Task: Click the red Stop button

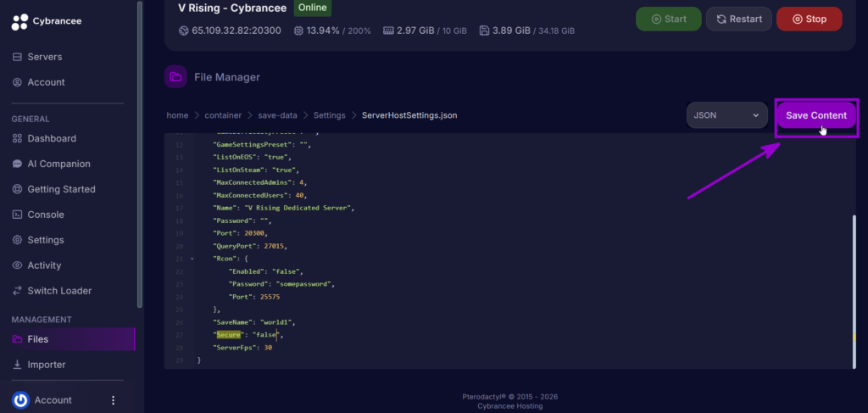Action: click(810, 19)
